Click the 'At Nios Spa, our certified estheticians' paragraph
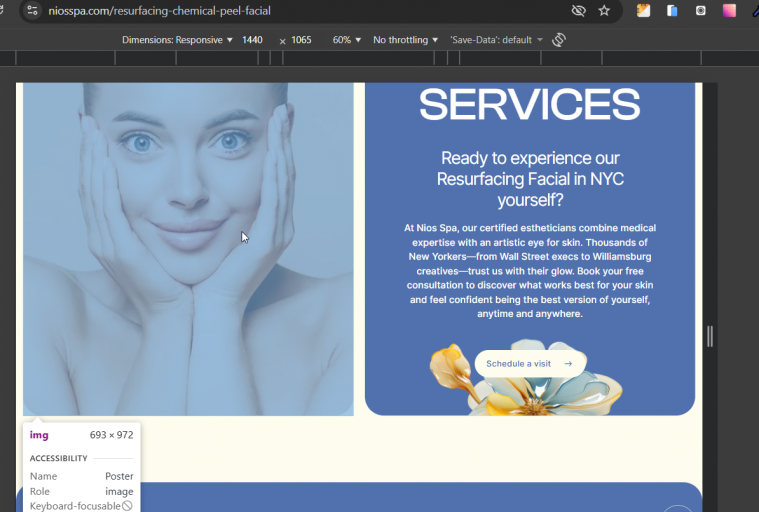Screen dimensions: 759x512 pos(530,271)
